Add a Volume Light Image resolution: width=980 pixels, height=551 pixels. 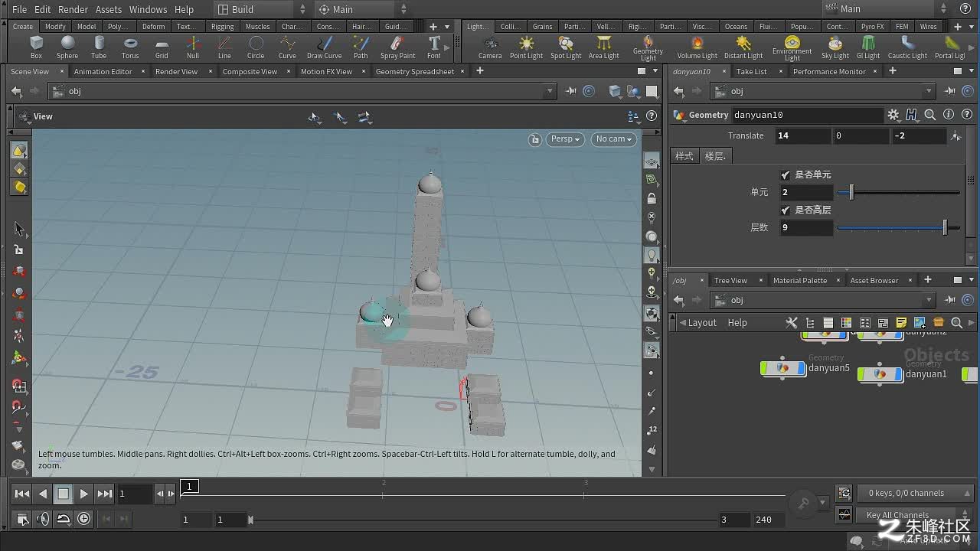(697, 47)
